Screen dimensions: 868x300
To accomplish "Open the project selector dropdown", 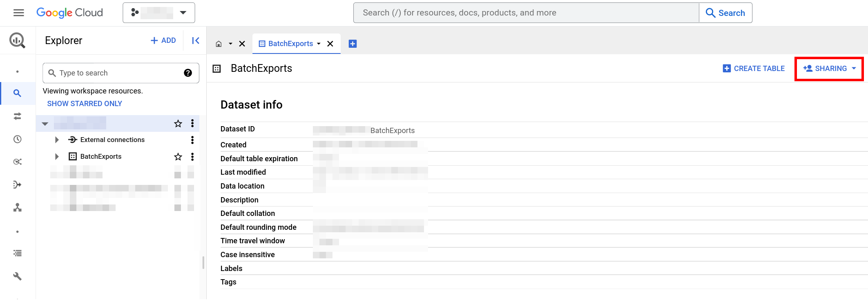I will click(158, 13).
